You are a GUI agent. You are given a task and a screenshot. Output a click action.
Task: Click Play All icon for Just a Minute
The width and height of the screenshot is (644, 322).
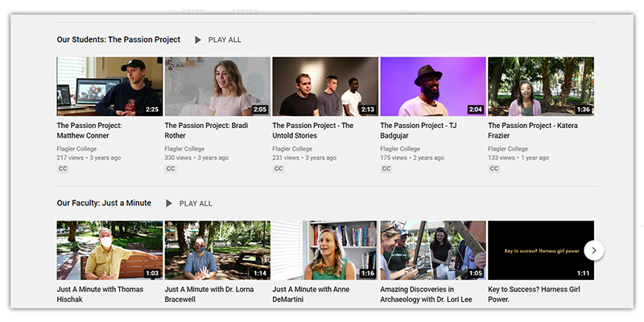click(x=169, y=204)
